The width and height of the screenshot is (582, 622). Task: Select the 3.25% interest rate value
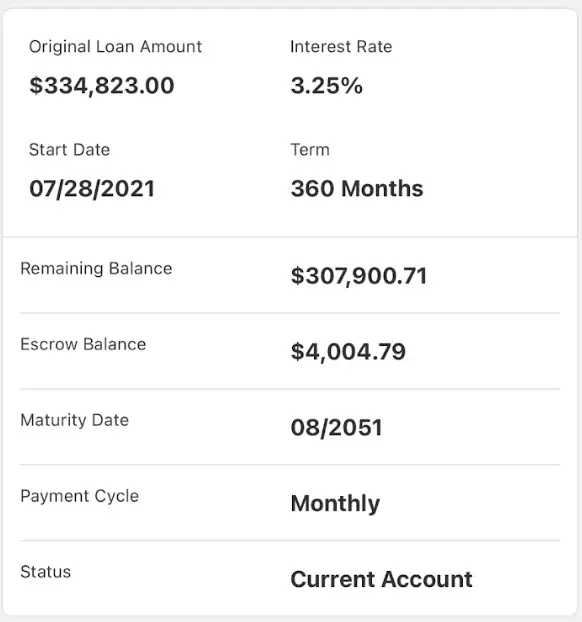pos(327,85)
